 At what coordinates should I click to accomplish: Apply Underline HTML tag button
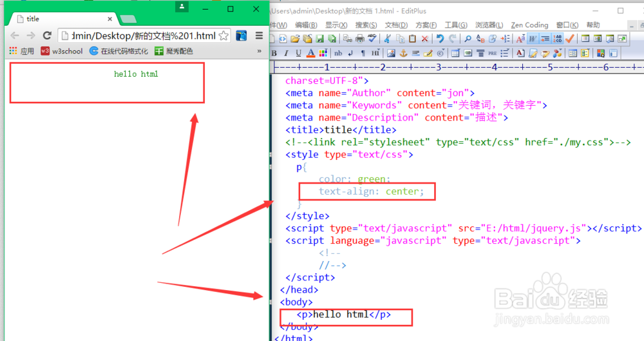tap(299, 53)
